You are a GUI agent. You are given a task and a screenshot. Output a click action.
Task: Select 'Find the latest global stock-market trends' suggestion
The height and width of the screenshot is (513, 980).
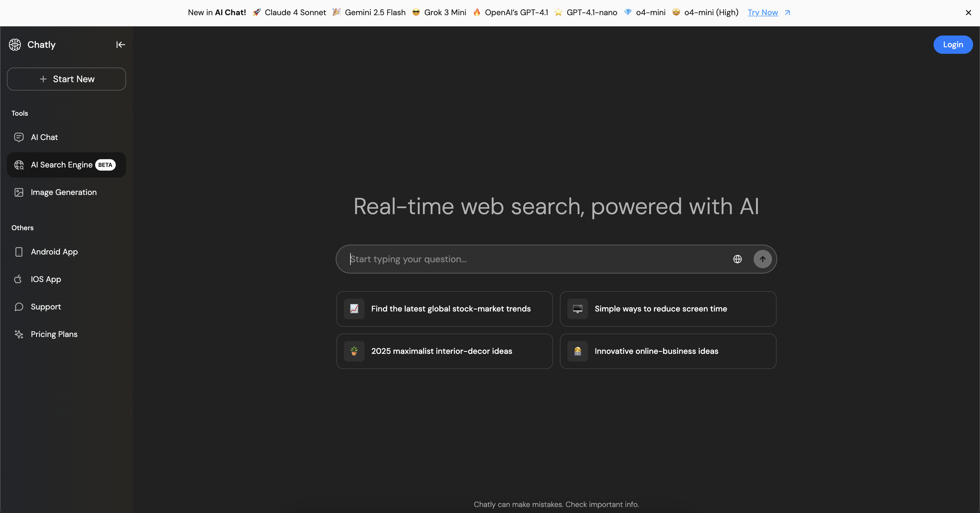(444, 309)
